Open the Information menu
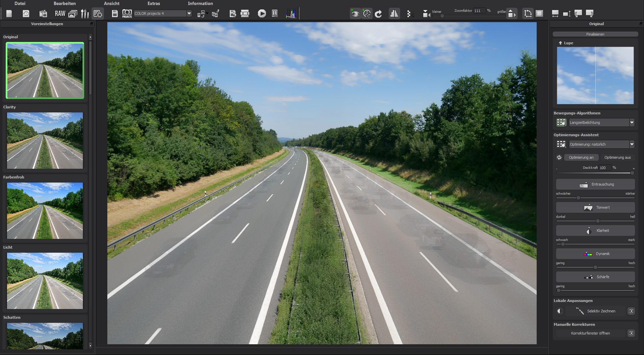644x355 pixels. point(200,3)
